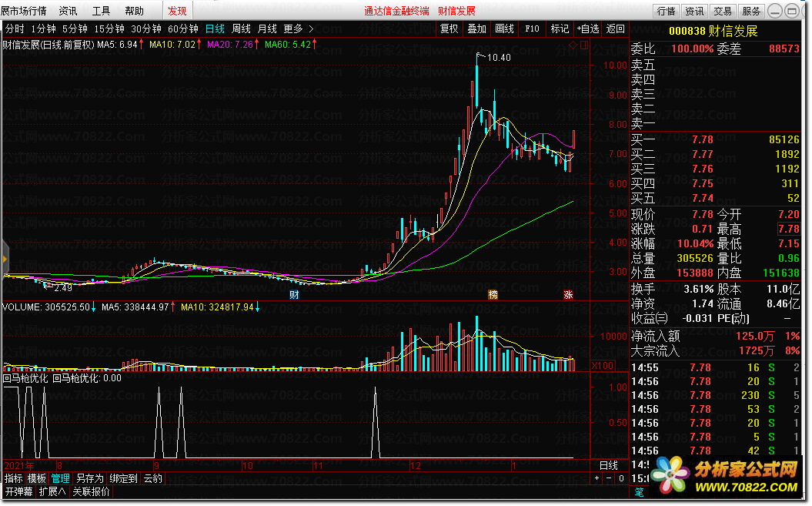The image size is (812, 506).
Task: Select the 日线 daily period
Action: (x=215, y=29)
